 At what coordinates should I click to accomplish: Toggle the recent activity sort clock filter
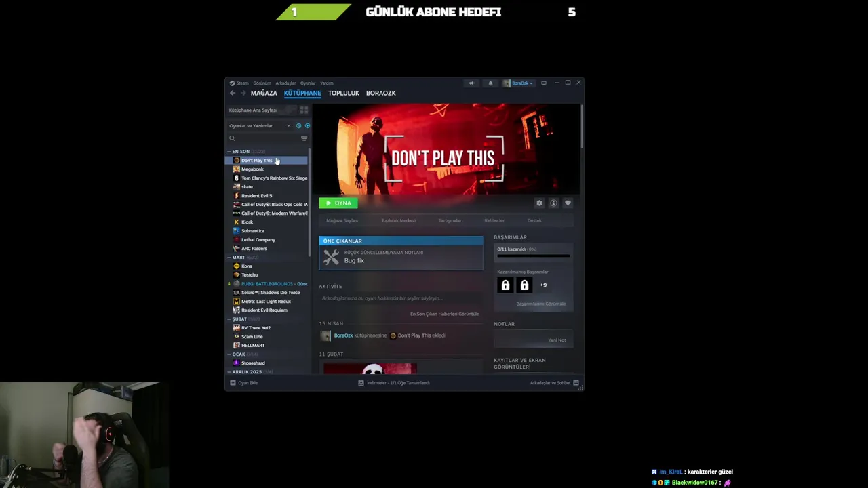tap(298, 126)
